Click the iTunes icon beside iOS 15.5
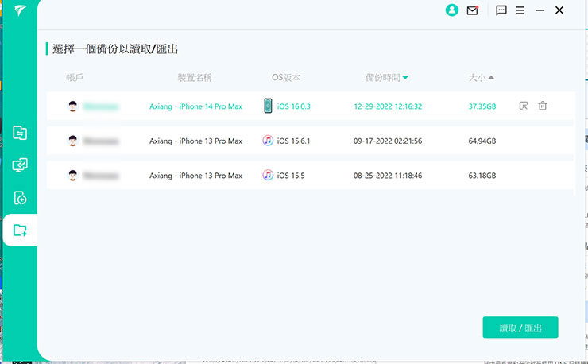The height and width of the screenshot is (364, 588). [268, 176]
